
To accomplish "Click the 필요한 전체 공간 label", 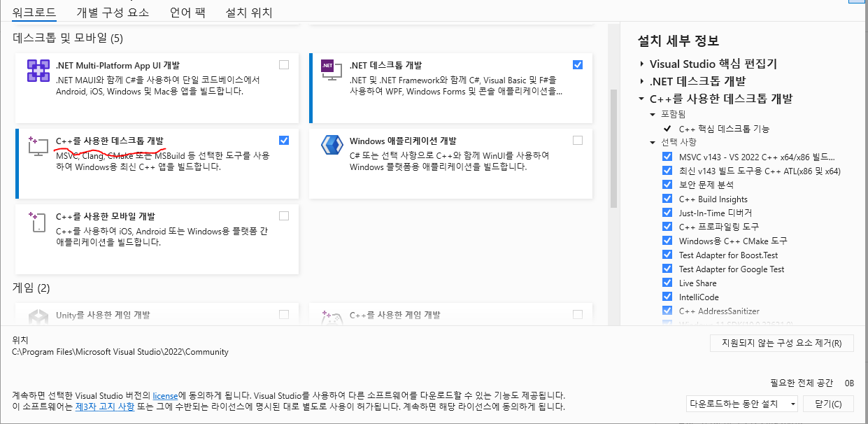I will pyautogui.click(x=801, y=383).
